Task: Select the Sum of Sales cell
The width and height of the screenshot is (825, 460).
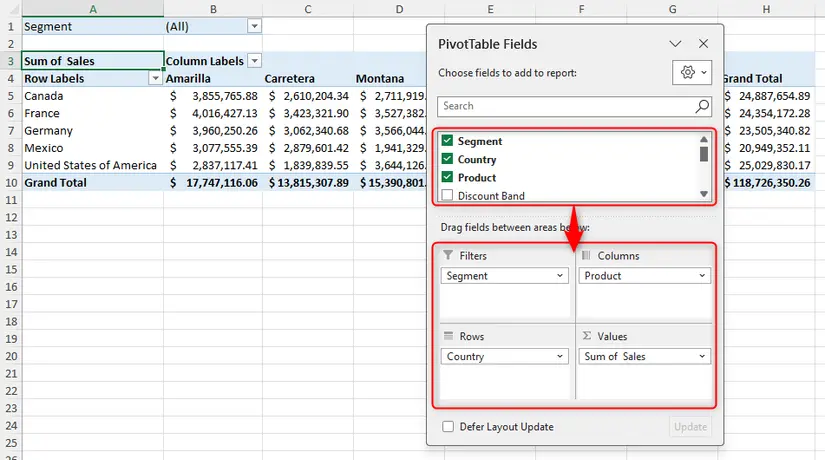Action: (x=93, y=61)
